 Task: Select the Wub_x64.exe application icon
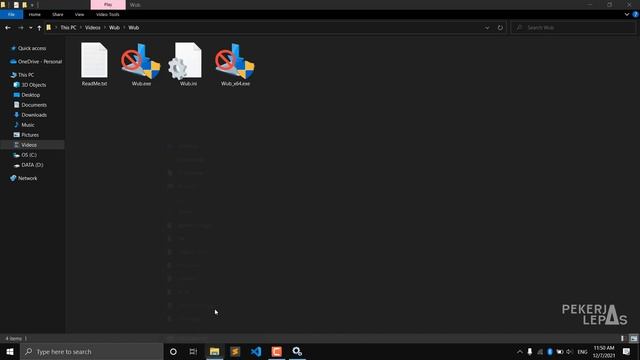pyautogui.click(x=235, y=60)
